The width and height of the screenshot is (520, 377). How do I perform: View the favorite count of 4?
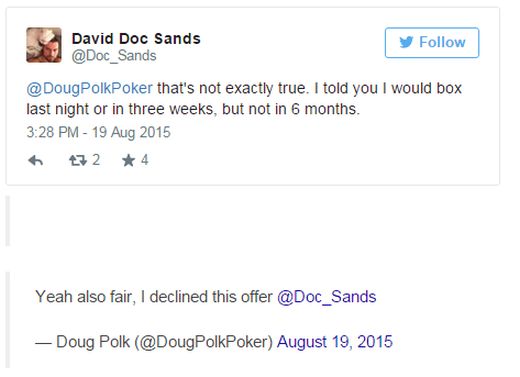pos(144,160)
